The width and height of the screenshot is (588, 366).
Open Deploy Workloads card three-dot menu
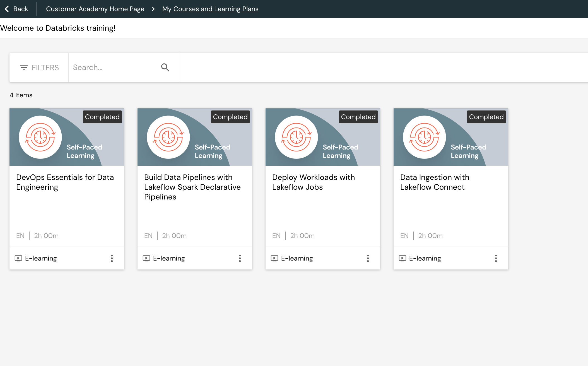(368, 258)
